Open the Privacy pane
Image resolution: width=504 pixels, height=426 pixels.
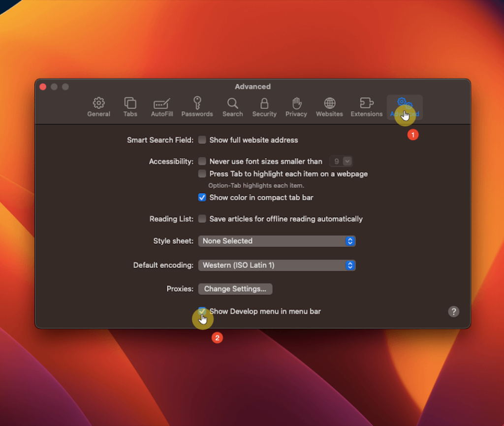pos(296,107)
